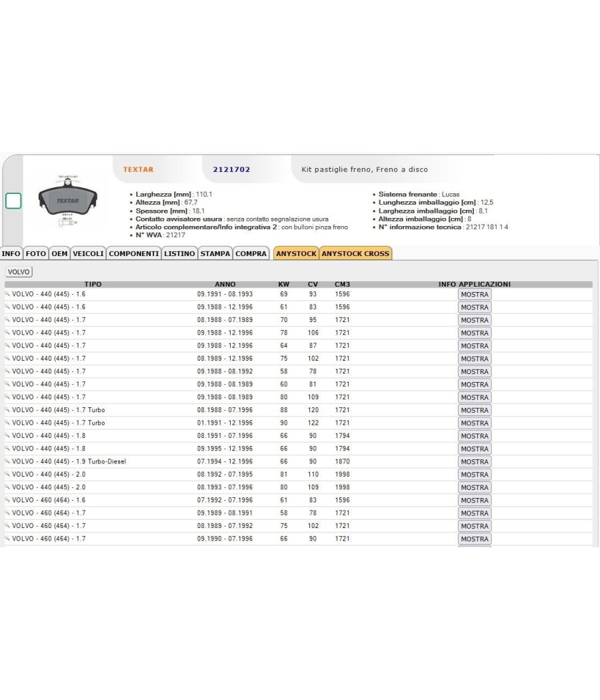Click MOSTRA for Volvo 440 1.6 69 kW
Screen dimensions: 600x700
coord(475,294)
